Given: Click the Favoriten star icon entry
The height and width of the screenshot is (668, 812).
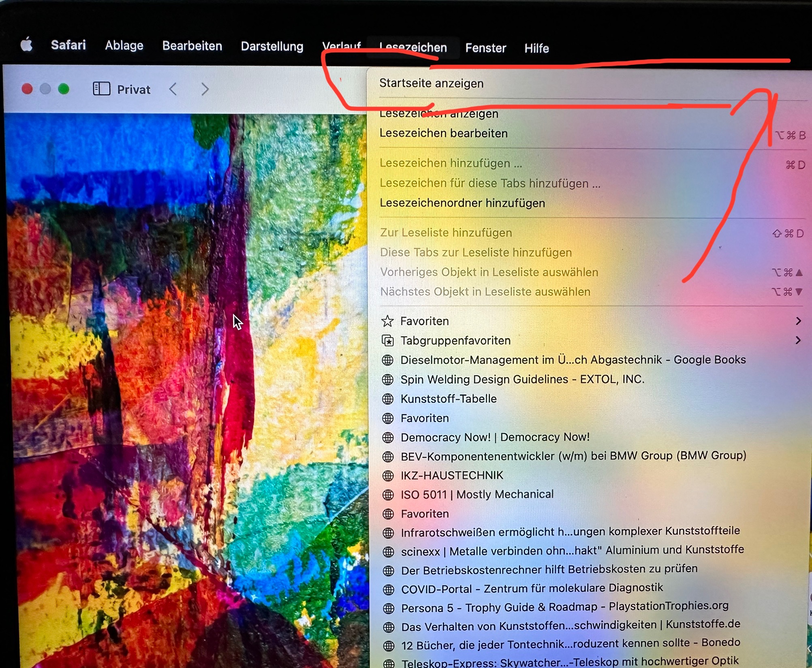Looking at the screenshot, I should (388, 321).
